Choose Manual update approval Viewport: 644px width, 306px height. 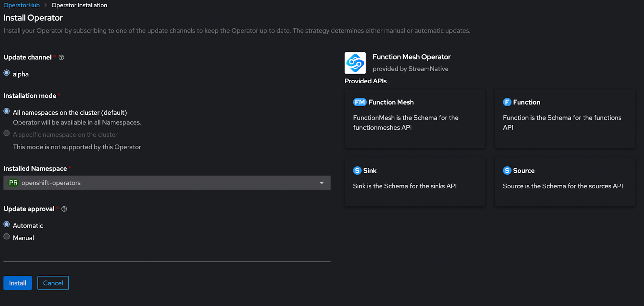pyautogui.click(x=6, y=236)
